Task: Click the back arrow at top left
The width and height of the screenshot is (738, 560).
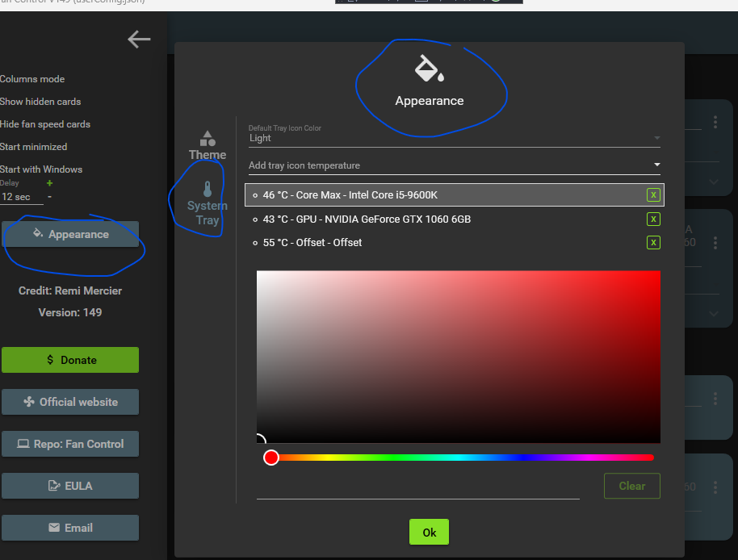Action: tap(139, 39)
